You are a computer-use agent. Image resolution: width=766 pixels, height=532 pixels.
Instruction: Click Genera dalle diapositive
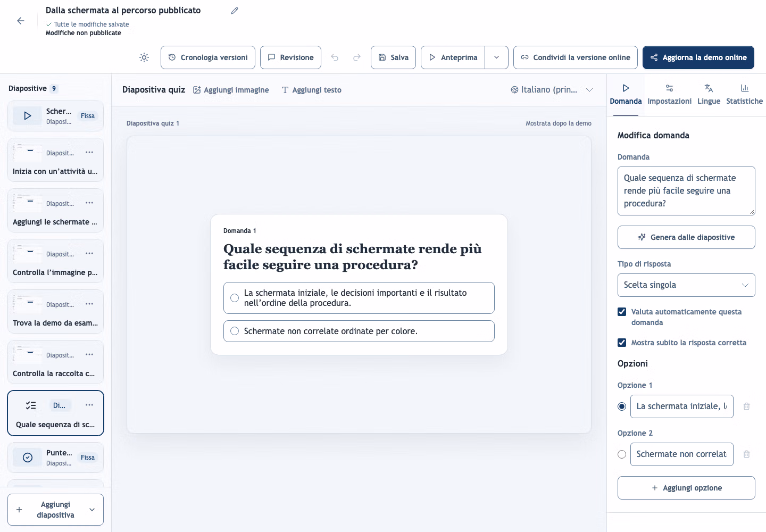tap(686, 237)
